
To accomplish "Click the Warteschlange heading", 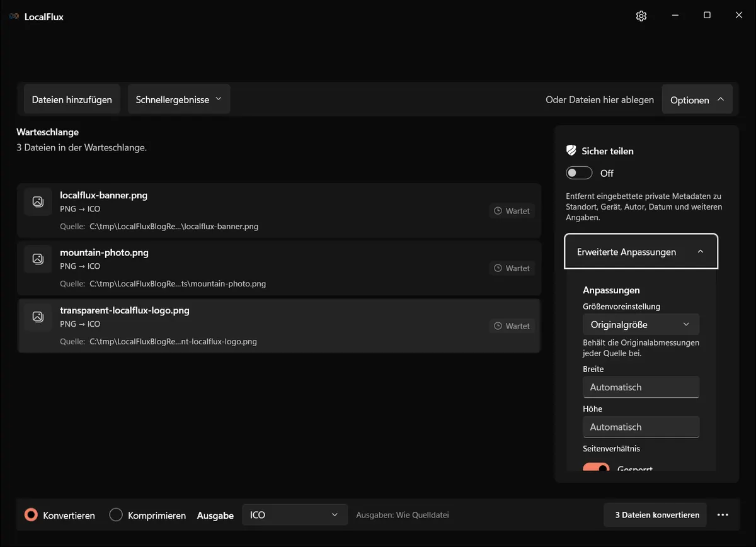I will pos(48,132).
